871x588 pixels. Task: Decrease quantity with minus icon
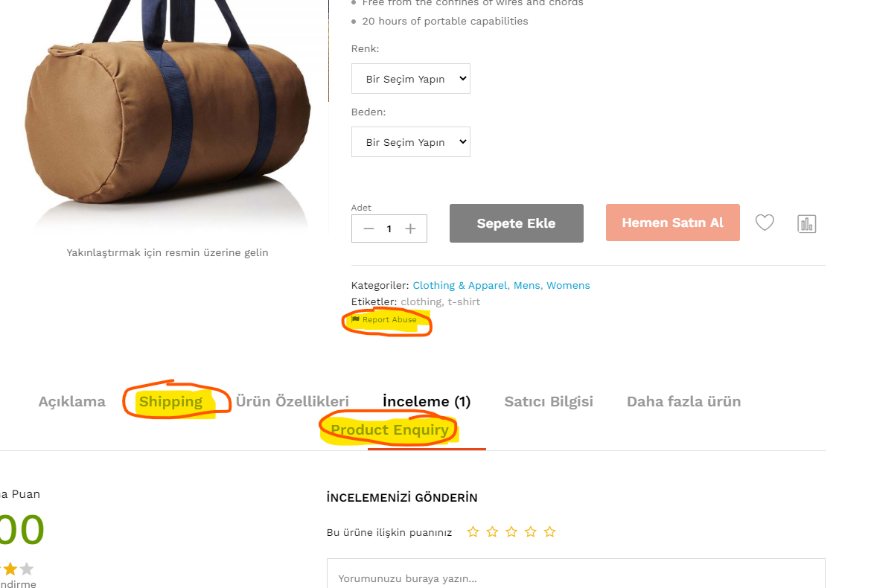(368, 229)
